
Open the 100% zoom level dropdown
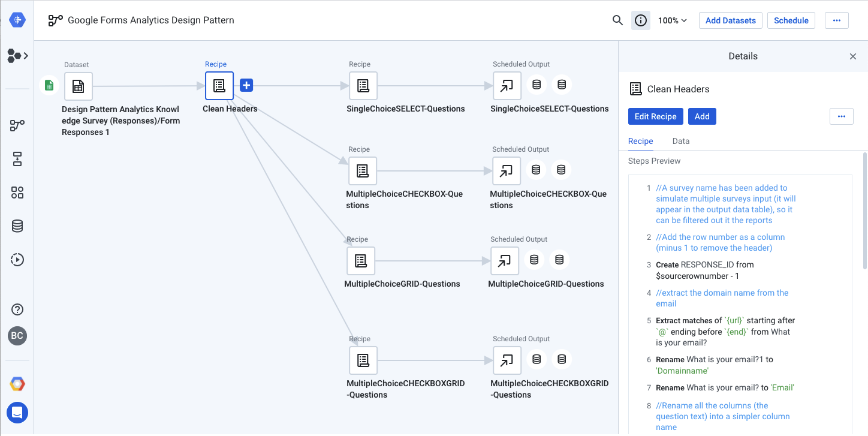tap(672, 20)
